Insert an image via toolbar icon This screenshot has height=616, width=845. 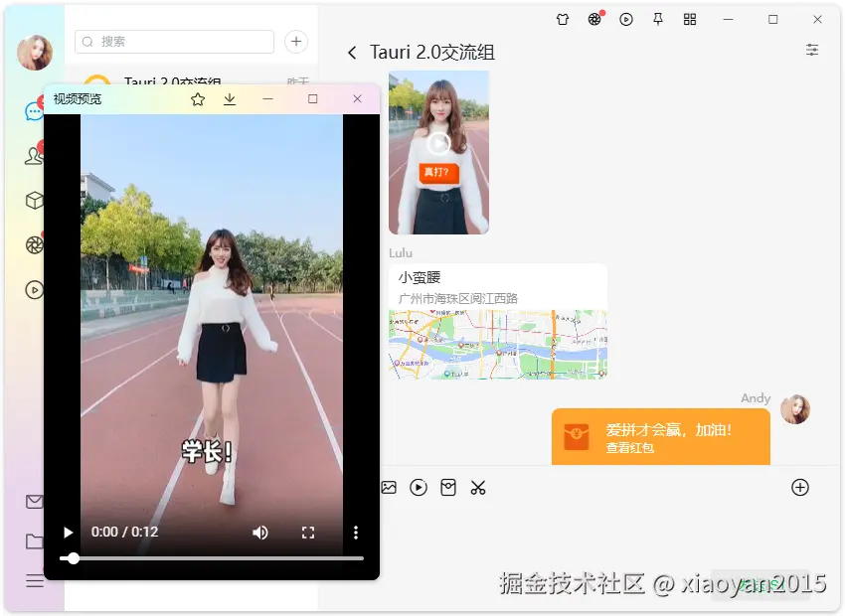point(389,488)
